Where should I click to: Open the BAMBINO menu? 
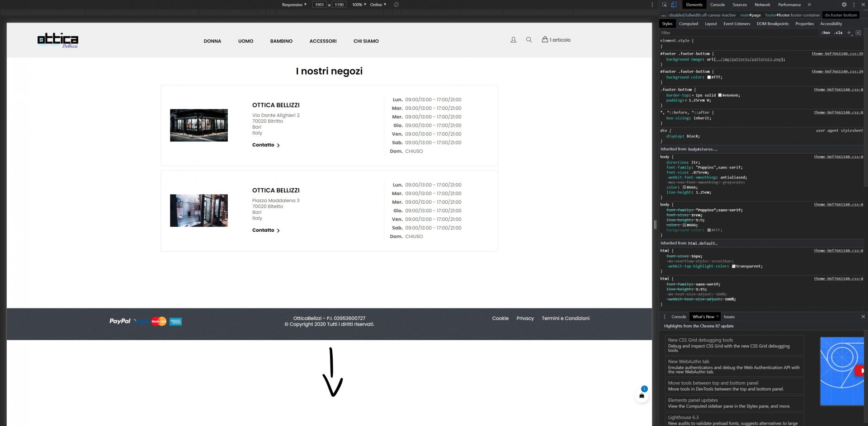(281, 41)
